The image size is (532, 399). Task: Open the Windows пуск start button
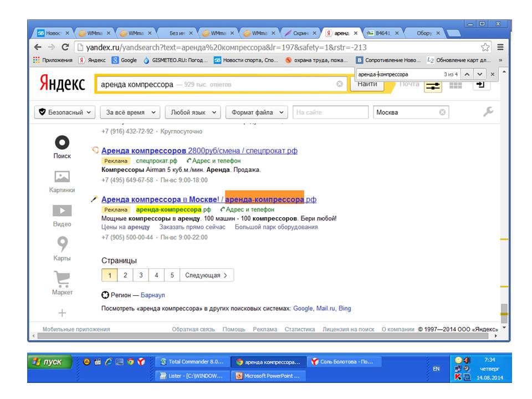point(50,362)
